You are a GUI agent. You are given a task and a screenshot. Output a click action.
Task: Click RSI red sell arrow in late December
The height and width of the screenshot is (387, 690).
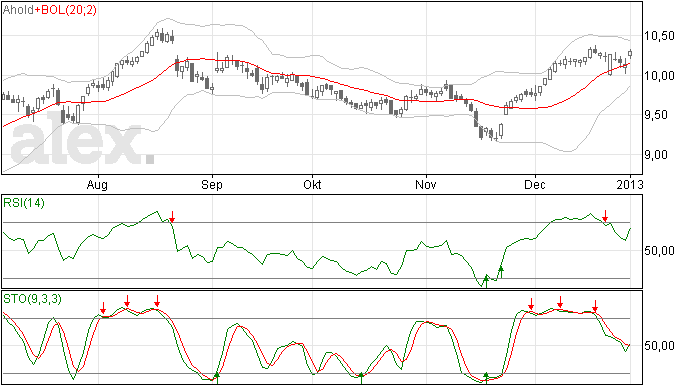pyautogui.click(x=605, y=216)
